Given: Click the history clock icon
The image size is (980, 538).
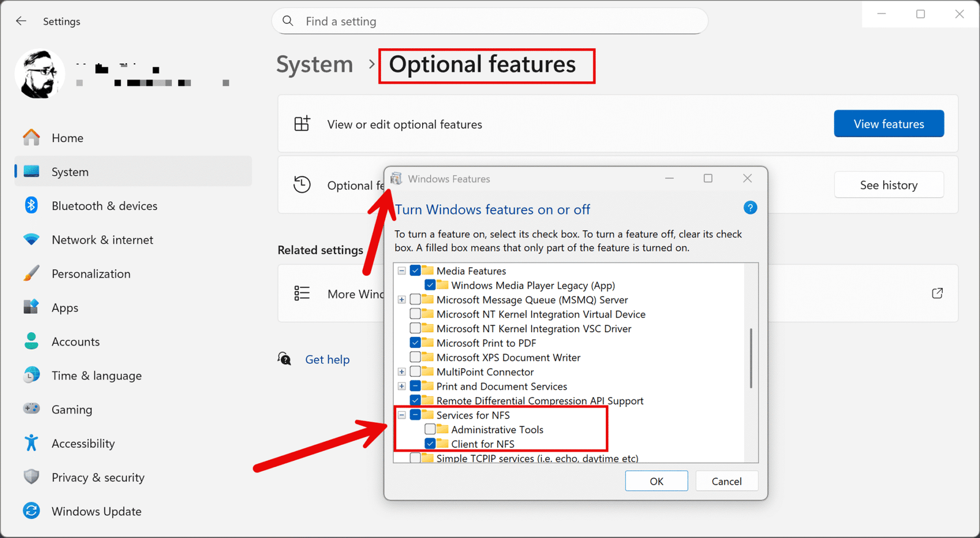Looking at the screenshot, I should coord(302,184).
